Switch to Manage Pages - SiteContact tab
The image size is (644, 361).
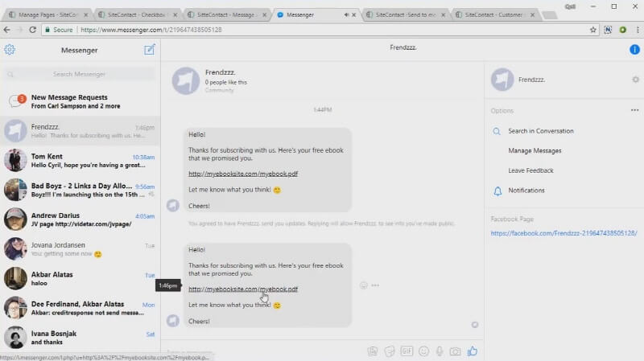(x=48, y=14)
